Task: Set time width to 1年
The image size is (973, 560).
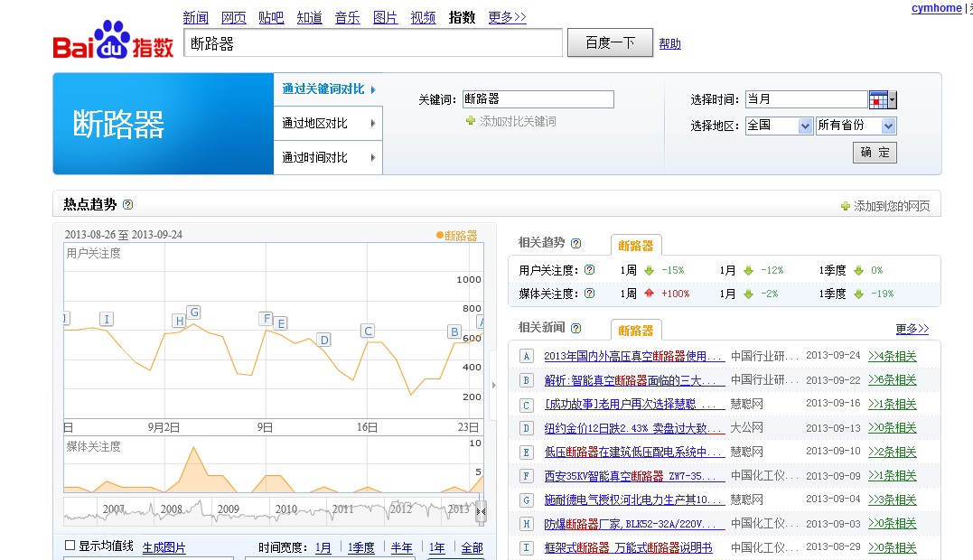Action: [437, 547]
